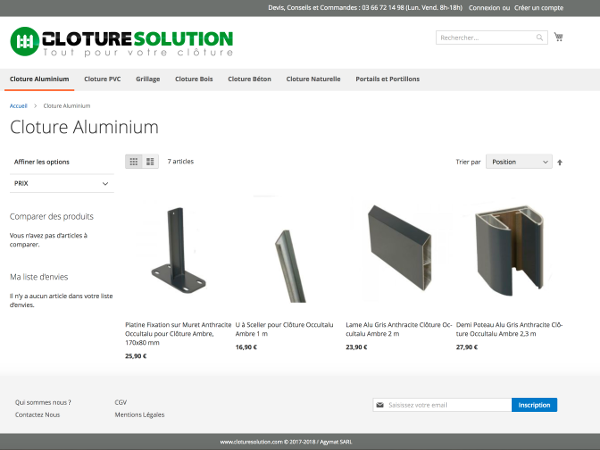Click the '7 articles' count text
Image resolution: width=600 pixels, height=450 pixels.
click(x=181, y=161)
